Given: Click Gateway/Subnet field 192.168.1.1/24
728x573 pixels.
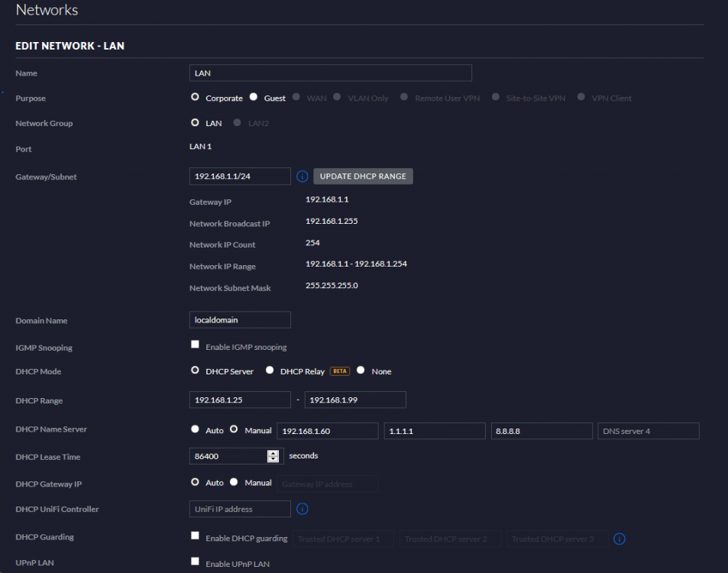Looking at the screenshot, I should click(x=240, y=176).
